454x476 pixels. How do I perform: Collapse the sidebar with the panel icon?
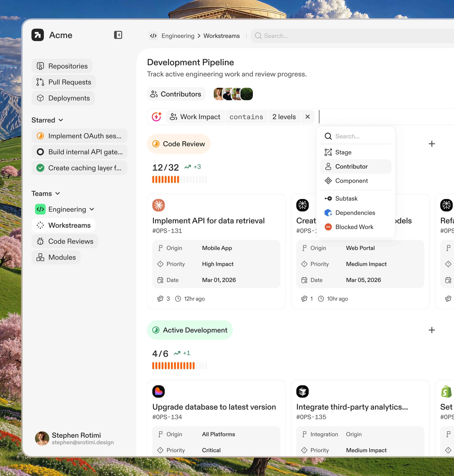point(118,35)
